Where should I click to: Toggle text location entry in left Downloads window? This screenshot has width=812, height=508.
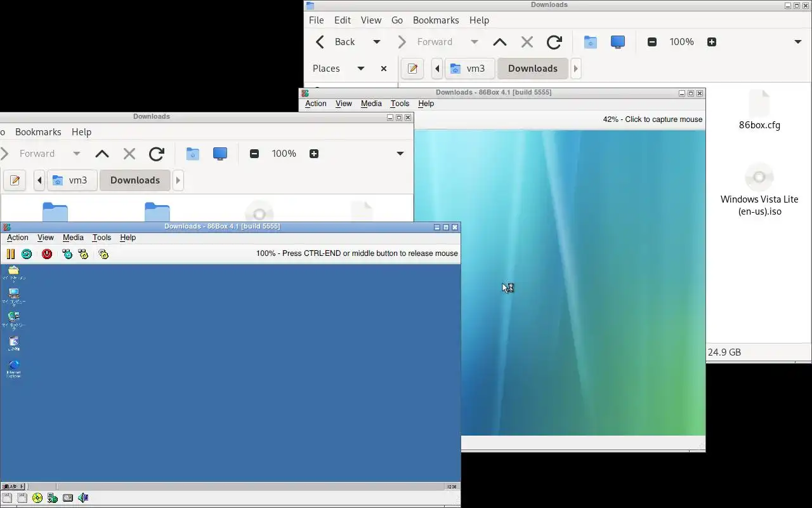click(x=15, y=180)
